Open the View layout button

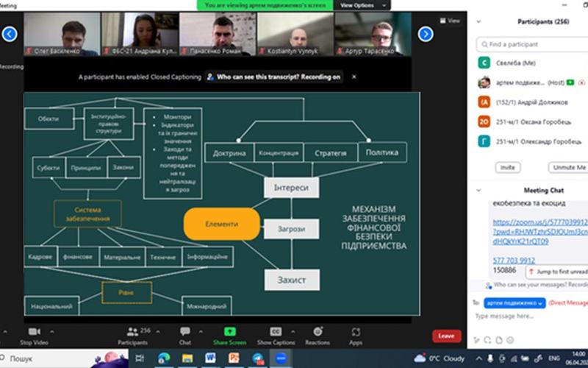point(450,21)
